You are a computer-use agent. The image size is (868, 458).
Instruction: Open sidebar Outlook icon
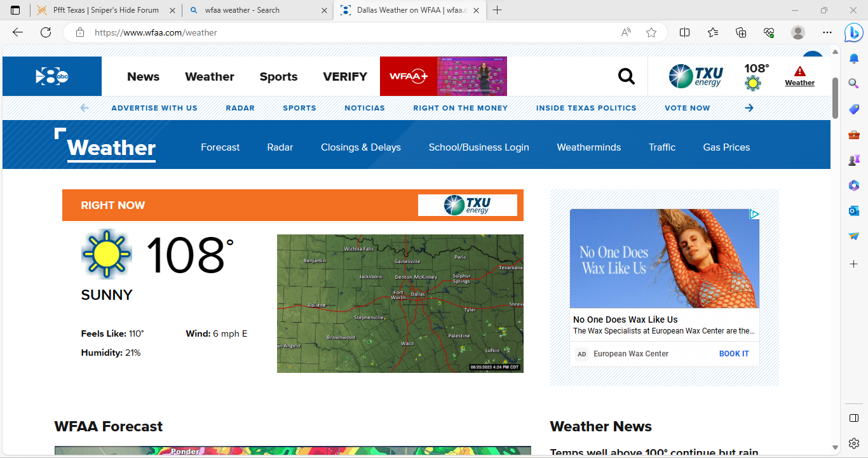854,211
